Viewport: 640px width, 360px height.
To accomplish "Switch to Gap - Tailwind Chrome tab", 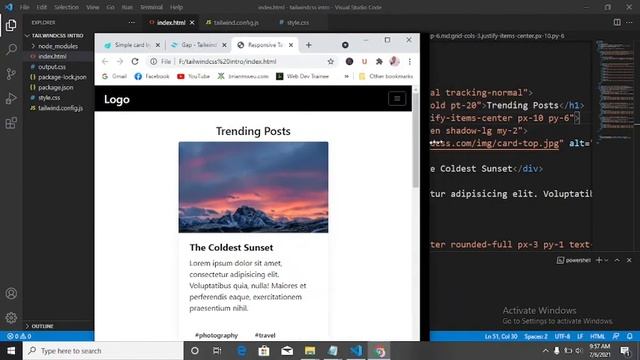I will point(199,45).
